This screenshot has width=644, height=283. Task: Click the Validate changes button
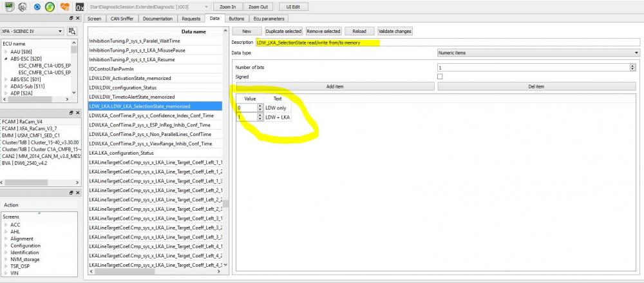tap(395, 31)
